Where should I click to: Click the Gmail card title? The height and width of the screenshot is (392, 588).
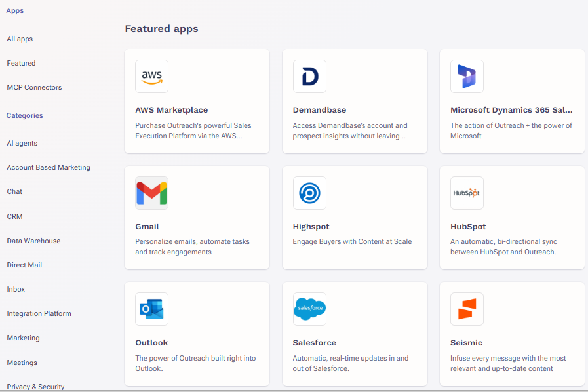point(147,227)
